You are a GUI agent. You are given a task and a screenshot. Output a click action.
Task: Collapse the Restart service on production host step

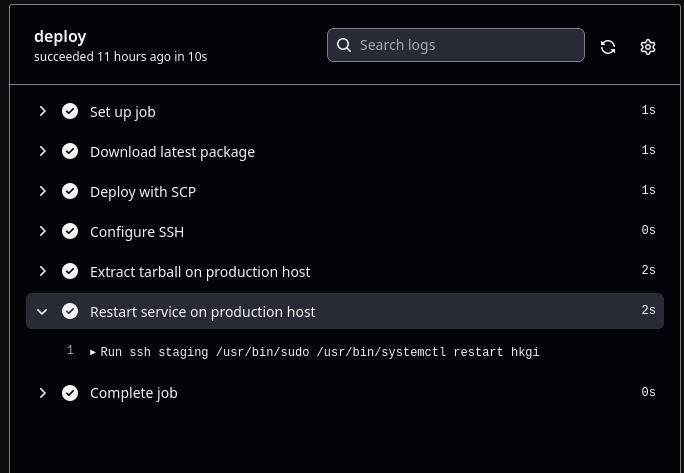point(42,312)
